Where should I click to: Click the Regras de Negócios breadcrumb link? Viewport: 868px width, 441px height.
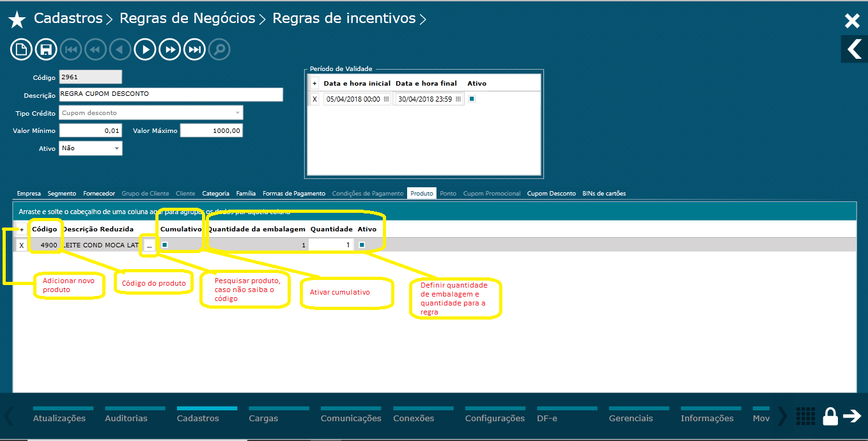point(188,19)
